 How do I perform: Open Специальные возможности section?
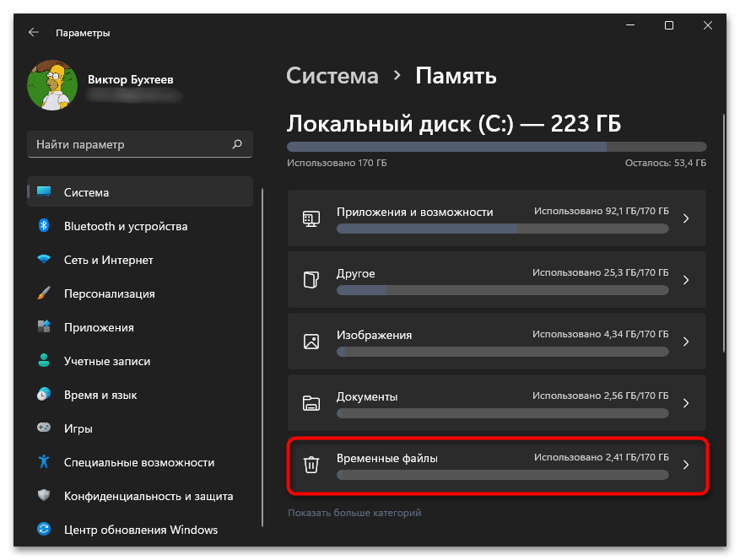point(140,462)
